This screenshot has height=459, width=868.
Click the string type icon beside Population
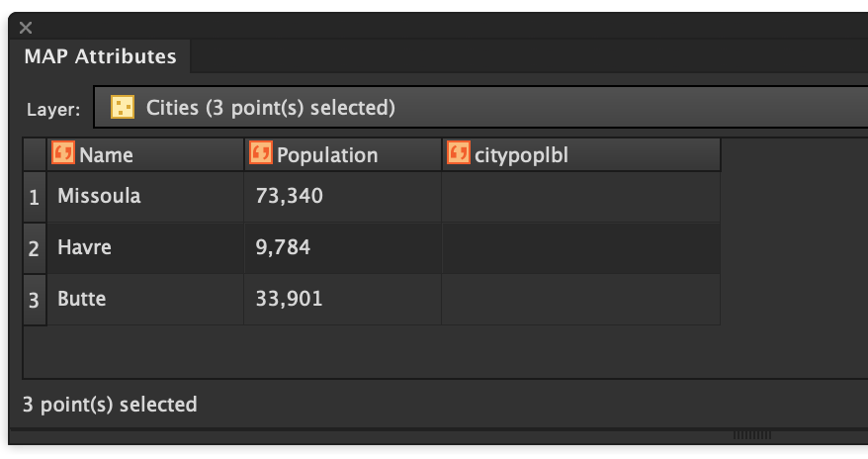261,152
